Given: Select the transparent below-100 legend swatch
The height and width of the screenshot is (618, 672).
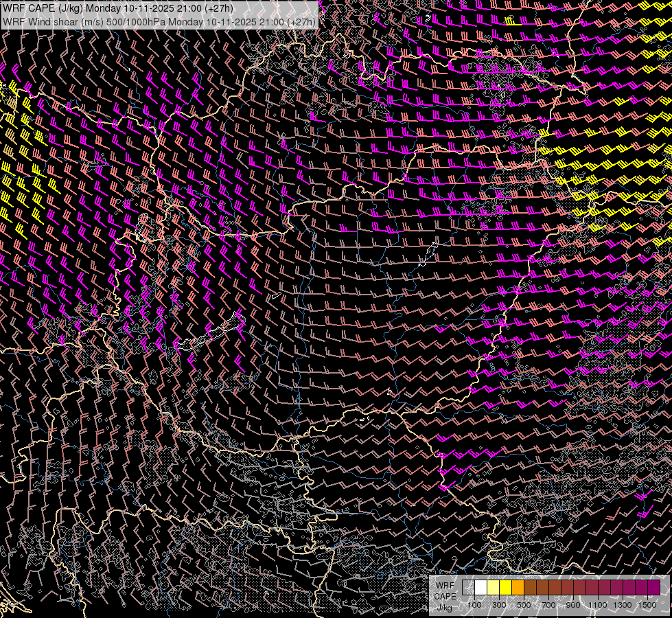Looking at the screenshot, I should 468,587.
